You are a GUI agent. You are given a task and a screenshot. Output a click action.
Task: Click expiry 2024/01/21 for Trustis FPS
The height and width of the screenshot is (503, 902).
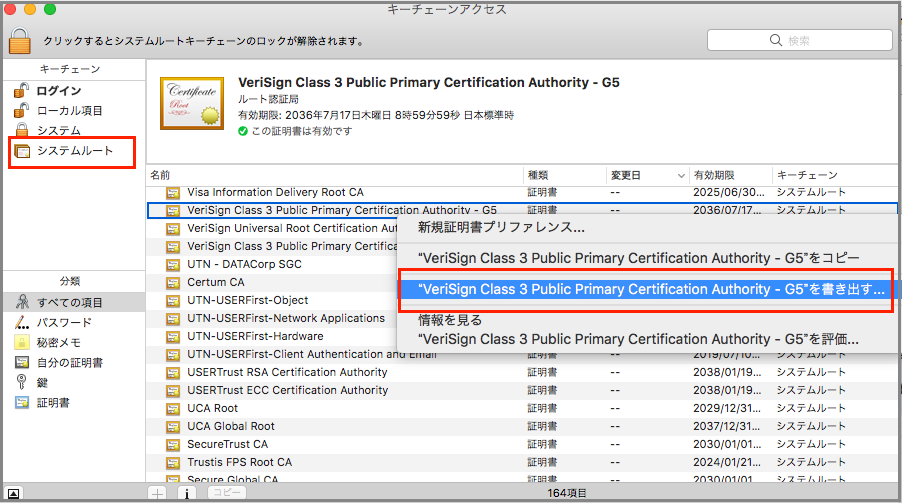point(728,462)
